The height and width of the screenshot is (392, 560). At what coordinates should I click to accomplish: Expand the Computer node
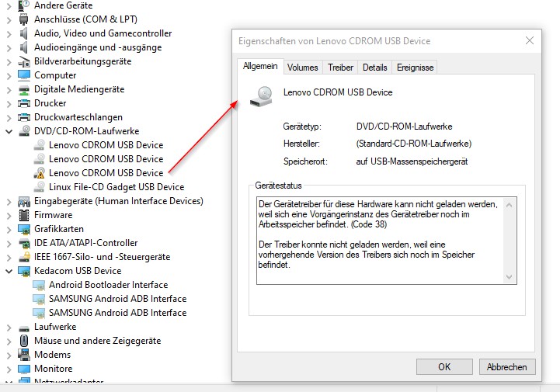9,76
